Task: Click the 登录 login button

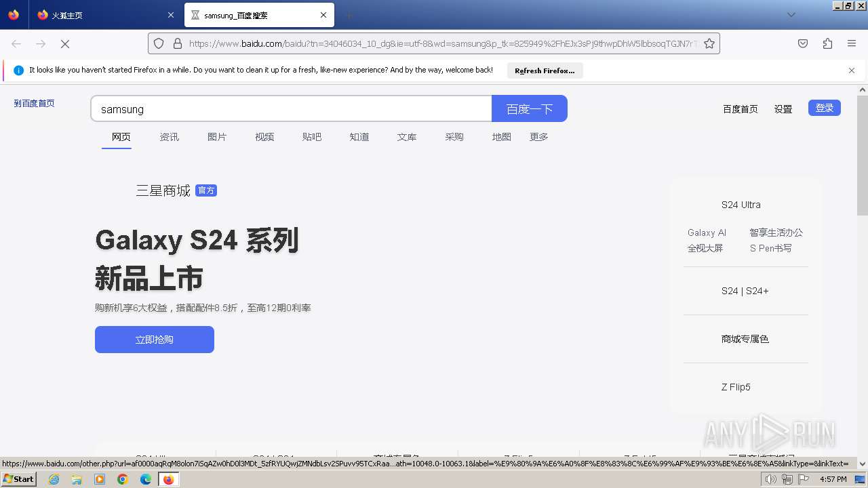Action: click(x=825, y=108)
